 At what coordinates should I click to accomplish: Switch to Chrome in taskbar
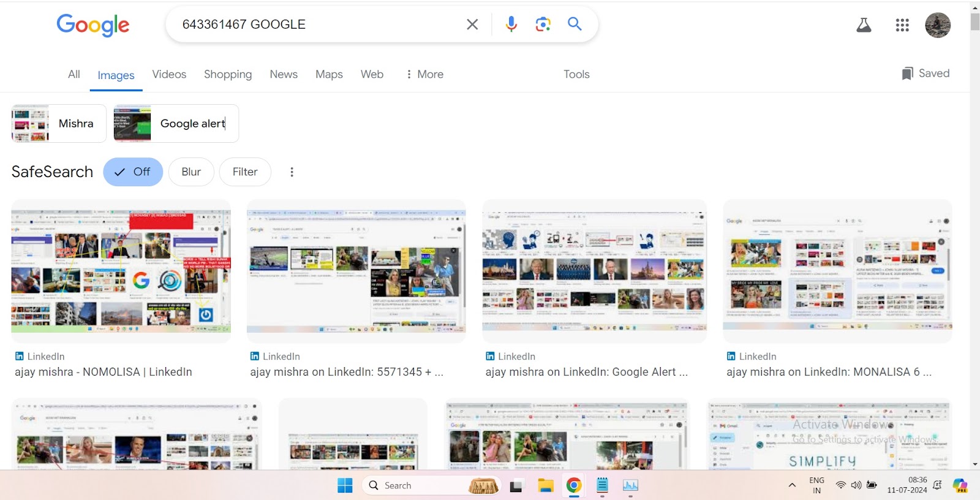[x=574, y=486]
